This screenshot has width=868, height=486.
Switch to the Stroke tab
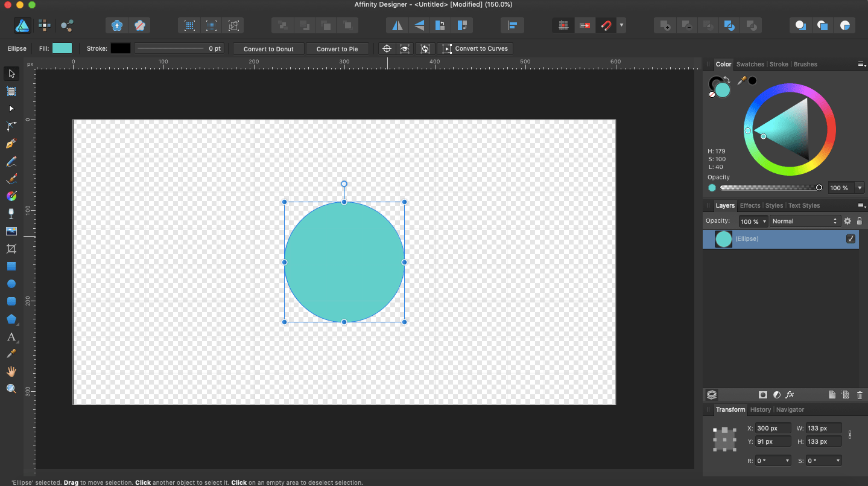[x=779, y=64]
